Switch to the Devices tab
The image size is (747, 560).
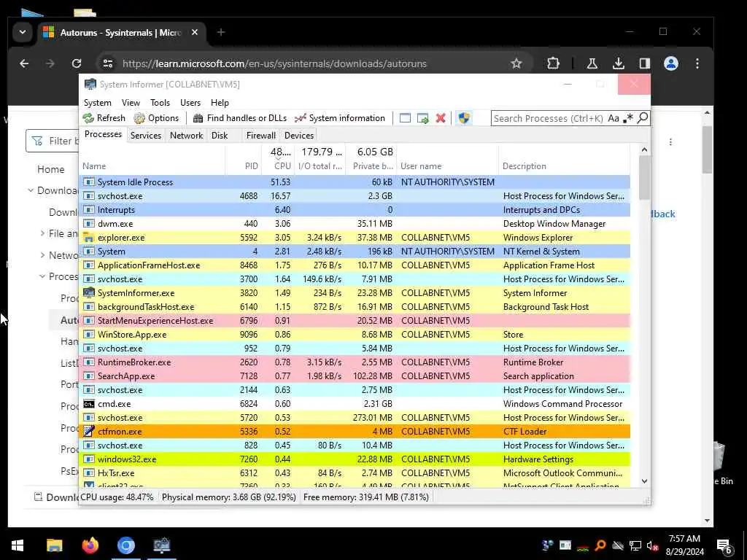click(x=298, y=135)
